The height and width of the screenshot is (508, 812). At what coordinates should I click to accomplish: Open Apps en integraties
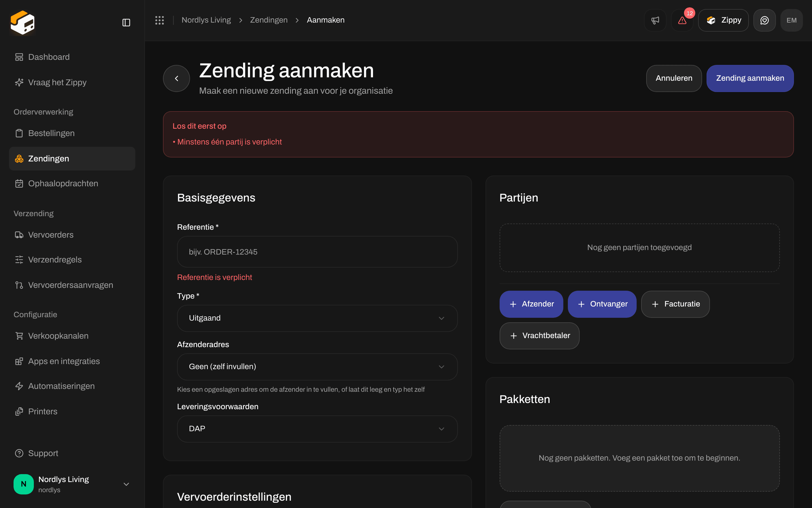click(x=72, y=361)
